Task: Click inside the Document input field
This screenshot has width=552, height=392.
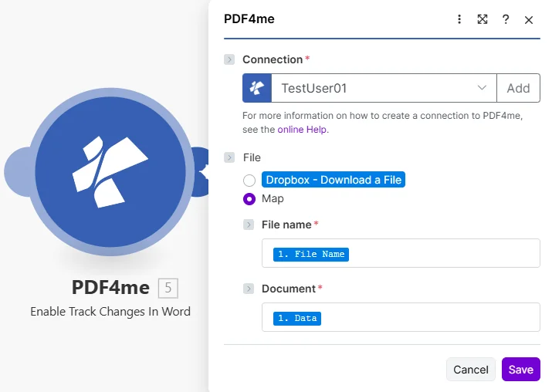Action: tap(401, 317)
